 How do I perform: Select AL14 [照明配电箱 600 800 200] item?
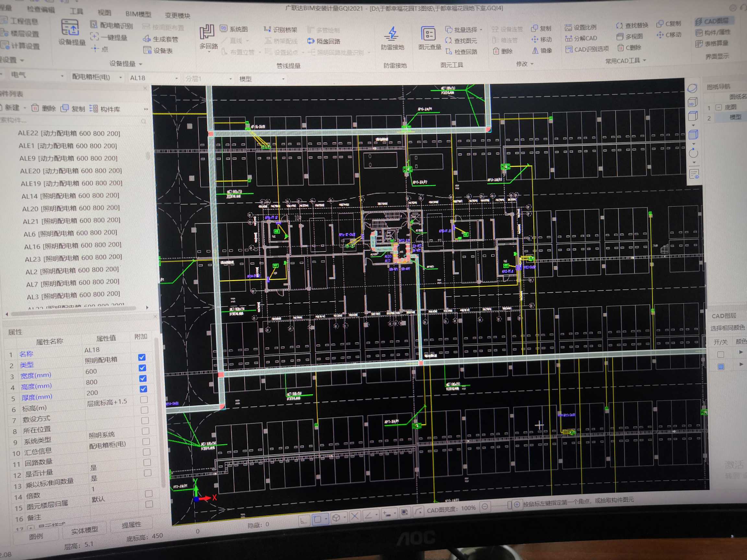(x=70, y=196)
